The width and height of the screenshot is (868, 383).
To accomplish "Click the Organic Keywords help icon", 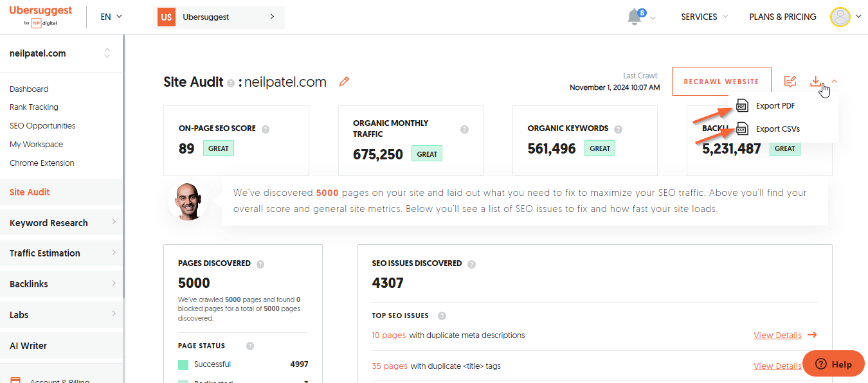I will (x=618, y=129).
